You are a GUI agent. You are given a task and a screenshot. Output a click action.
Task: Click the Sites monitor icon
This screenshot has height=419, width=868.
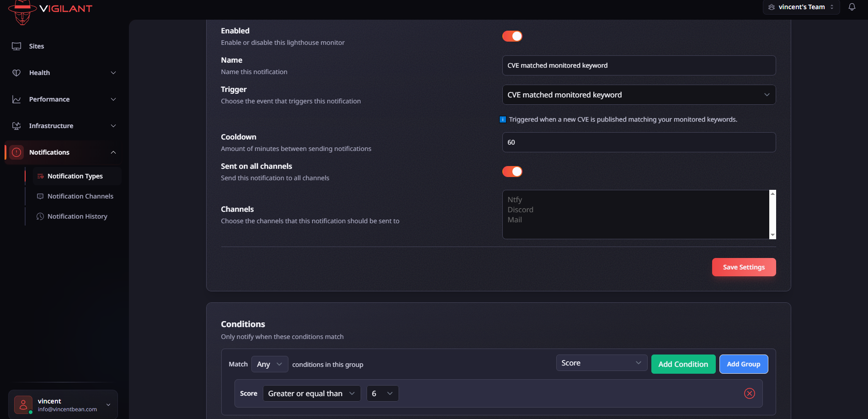click(x=16, y=46)
